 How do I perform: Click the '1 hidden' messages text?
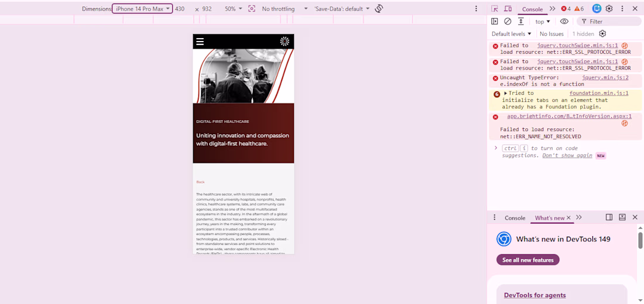coord(583,34)
